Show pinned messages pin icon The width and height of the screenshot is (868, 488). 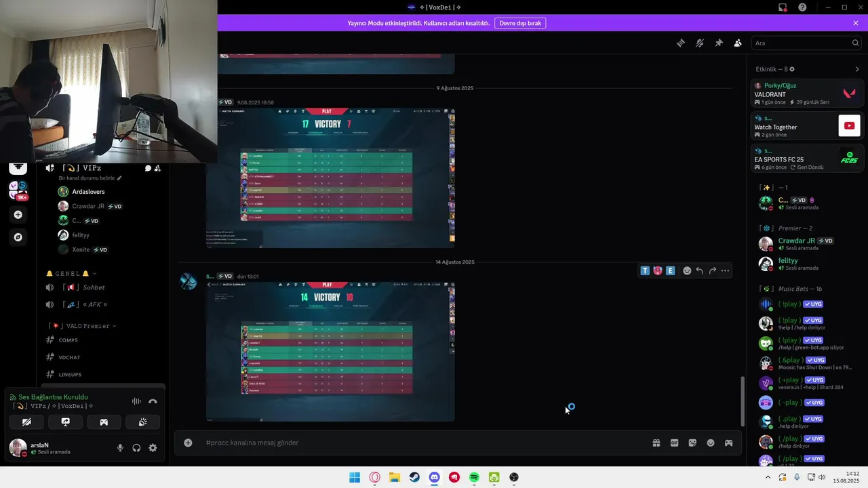pyautogui.click(x=719, y=43)
